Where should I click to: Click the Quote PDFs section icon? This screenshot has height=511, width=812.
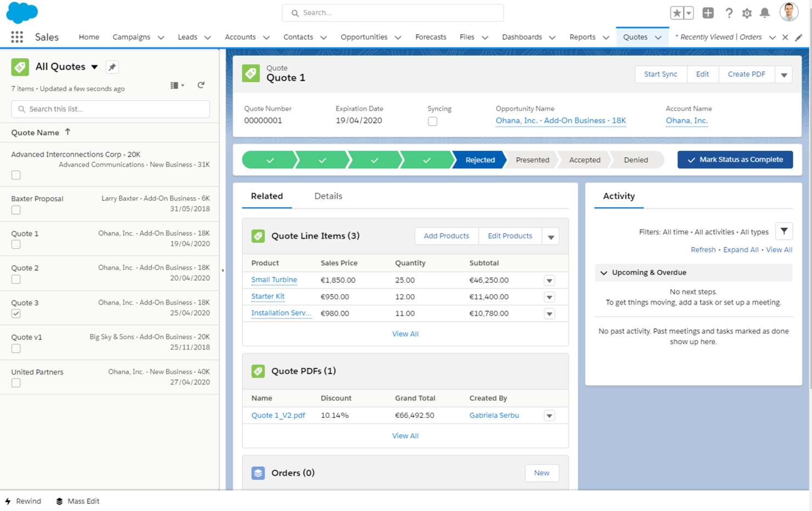click(258, 371)
